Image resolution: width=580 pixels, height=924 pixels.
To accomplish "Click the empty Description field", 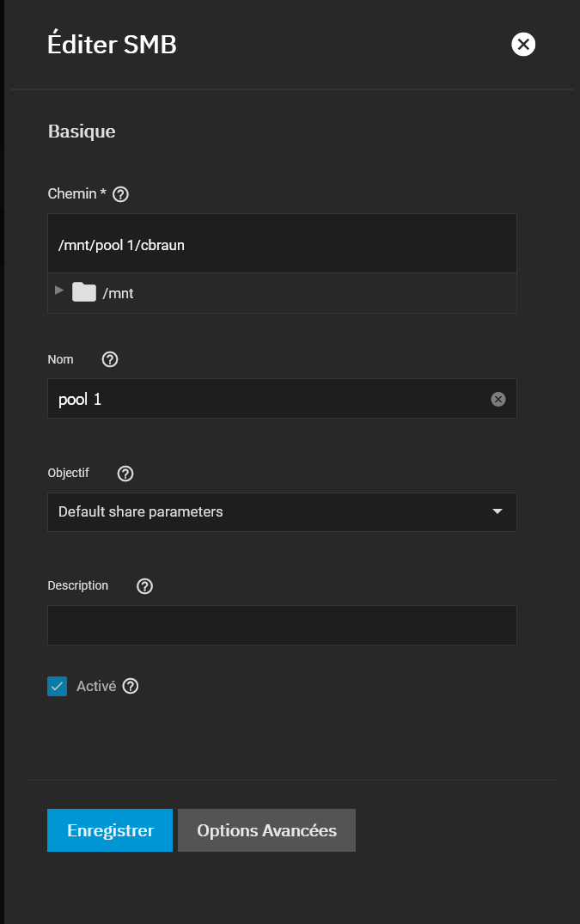I will coord(282,625).
